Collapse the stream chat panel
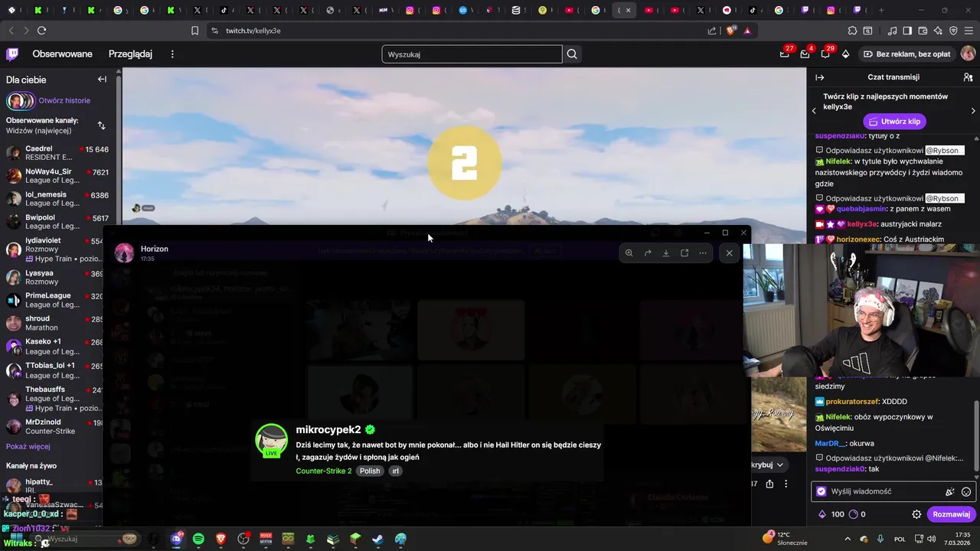Viewport: 980px width, 551px height. (819, 77)
